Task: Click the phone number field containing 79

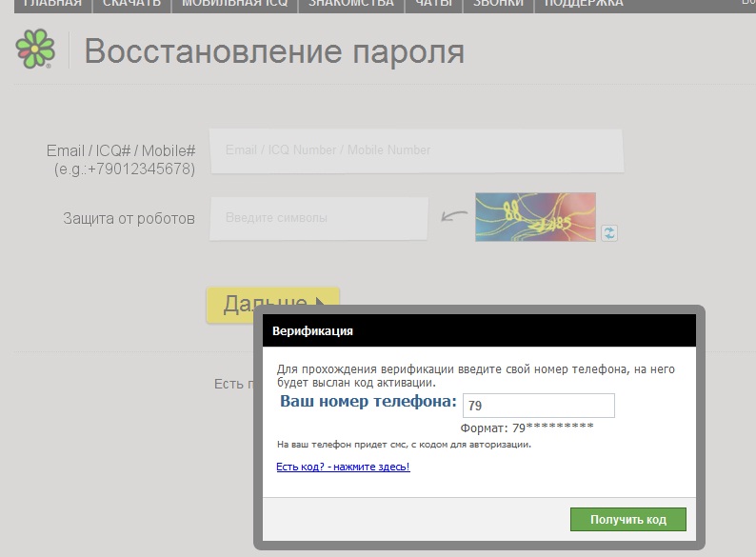Action: click(x=538, y=406)
